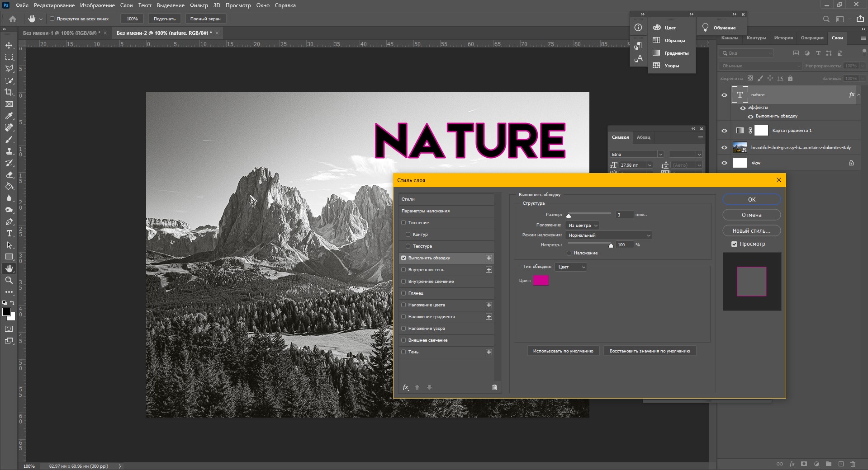
Task: Switch to the Каналы tab
Action: (730, 38)
